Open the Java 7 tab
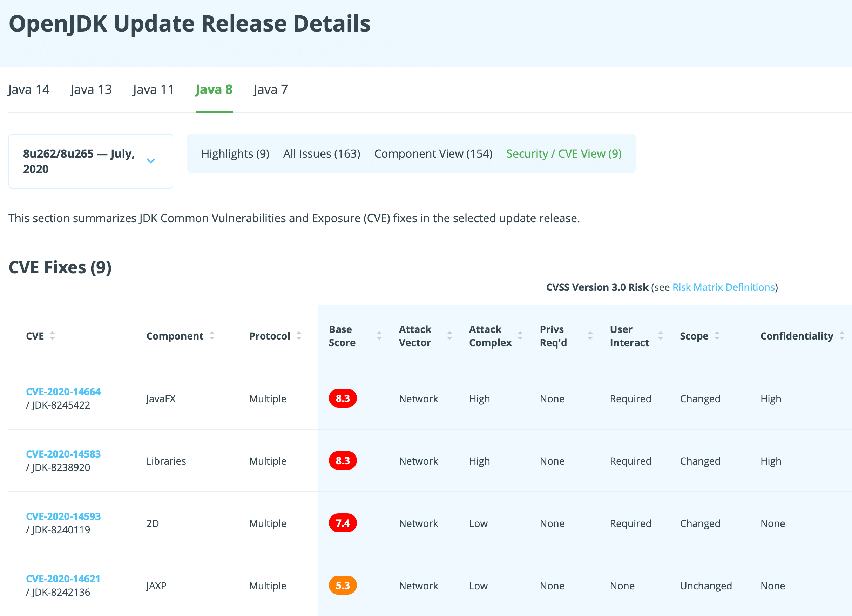 coord(270,90)
